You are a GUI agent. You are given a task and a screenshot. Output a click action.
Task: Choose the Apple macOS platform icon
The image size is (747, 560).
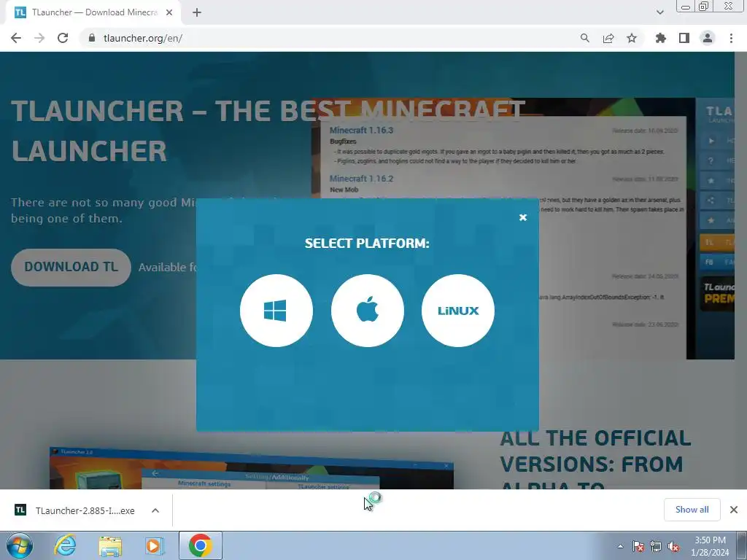pyautogui.click(x=368, y=311)
